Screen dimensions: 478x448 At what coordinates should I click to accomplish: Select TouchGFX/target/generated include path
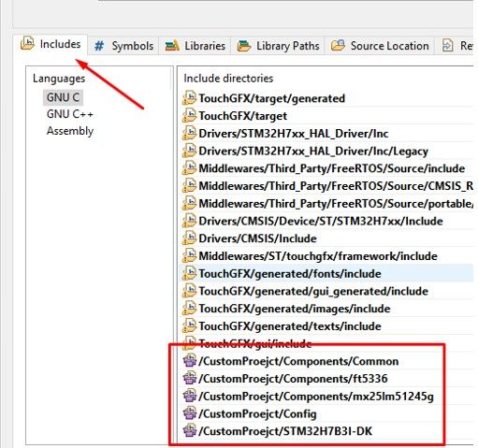[x=271, y=98]
